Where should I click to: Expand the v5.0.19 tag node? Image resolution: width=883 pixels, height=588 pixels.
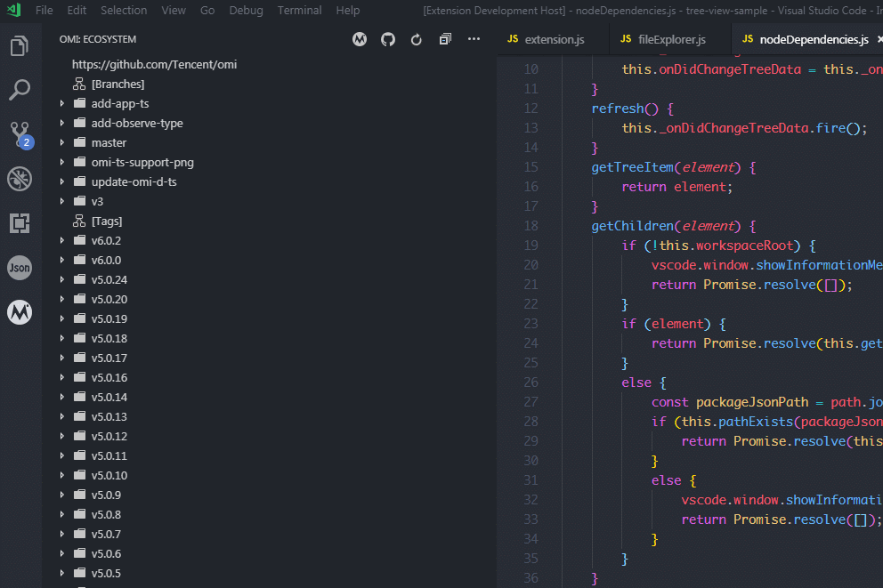[62, 318]
